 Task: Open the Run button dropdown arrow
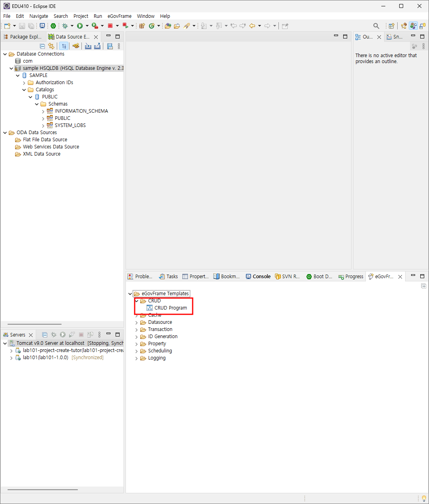(87, 26)
